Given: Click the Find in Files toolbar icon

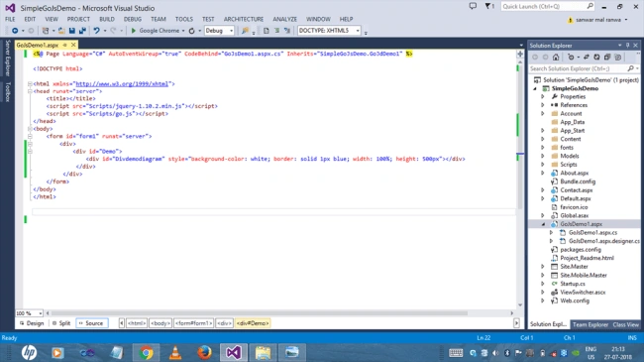Looking at the screenshot, I should tap(245, 31).
